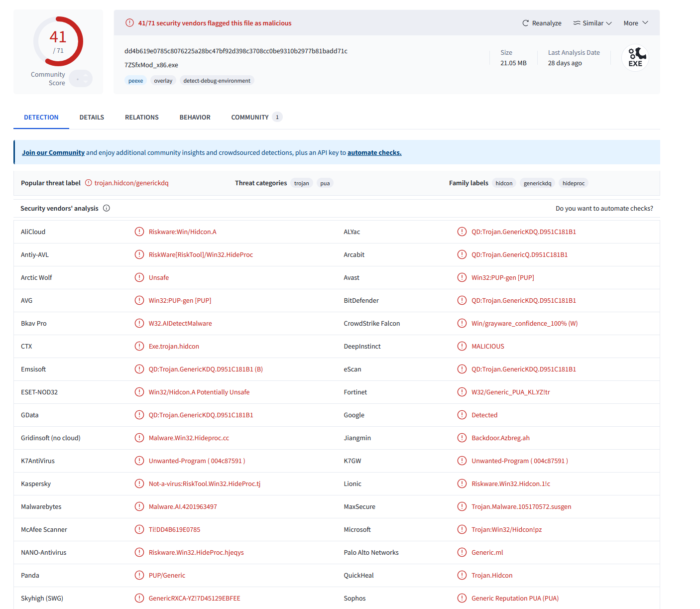
Task: Click the Bkav Pro detection alert icon
Action: (139, 323)
